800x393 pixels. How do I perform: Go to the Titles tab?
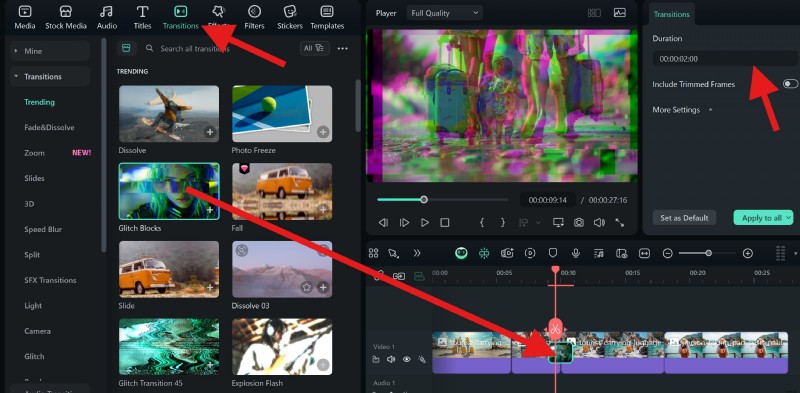pyautogui.click(x=142, y=17)
